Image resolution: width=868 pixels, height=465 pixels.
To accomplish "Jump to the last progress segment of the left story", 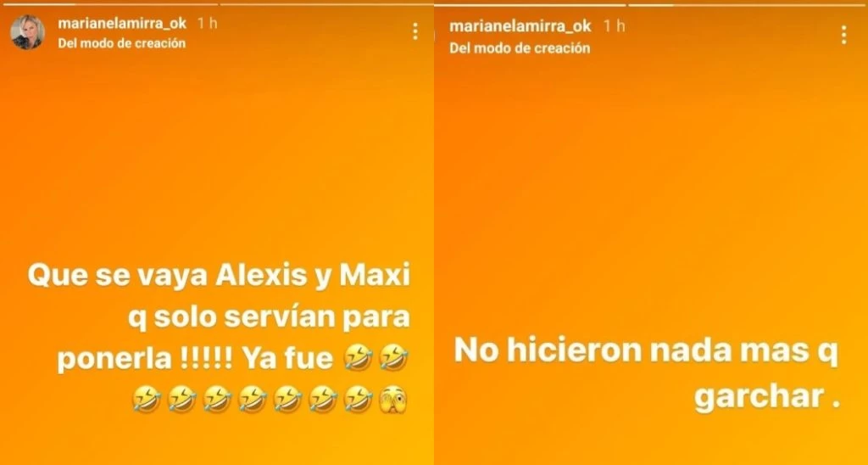I will pyautogui.click(x=325, y=4).
